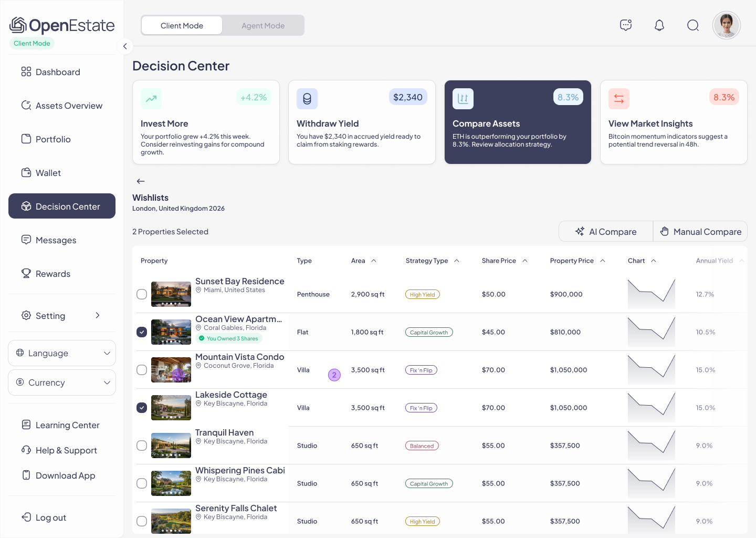Click the Manual Compare button
Screen dimensions: 756x538
pyautogui.click(x=700, y=231)
